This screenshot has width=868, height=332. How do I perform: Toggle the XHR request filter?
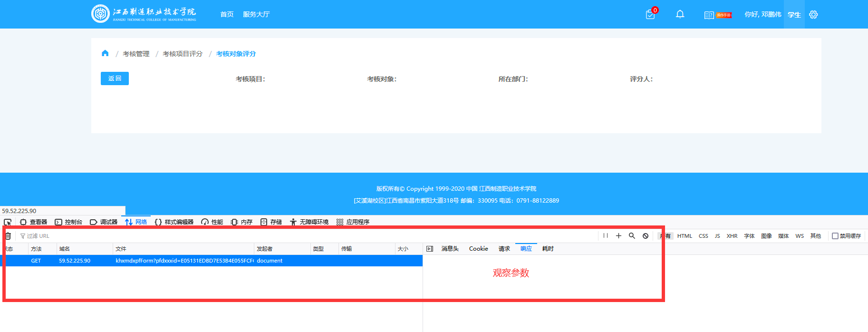pos(732,236)
